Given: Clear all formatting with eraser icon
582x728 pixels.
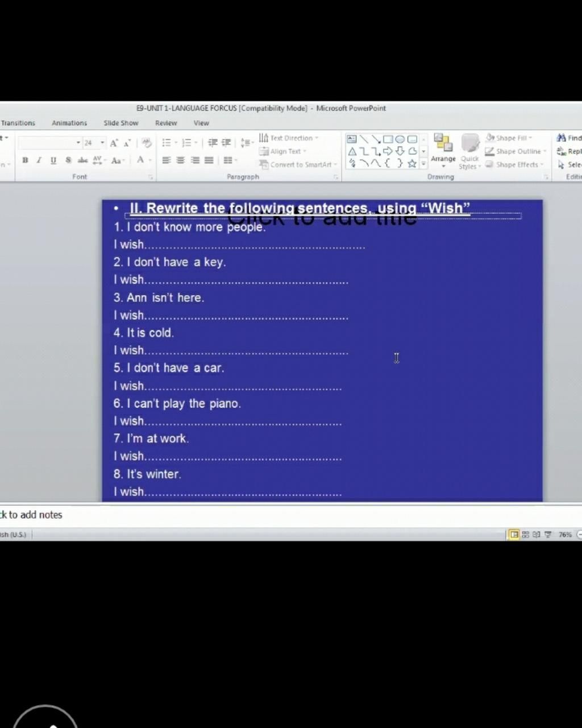Looking at the screenshot, I should pyautogui.click(x=147, y=143).
